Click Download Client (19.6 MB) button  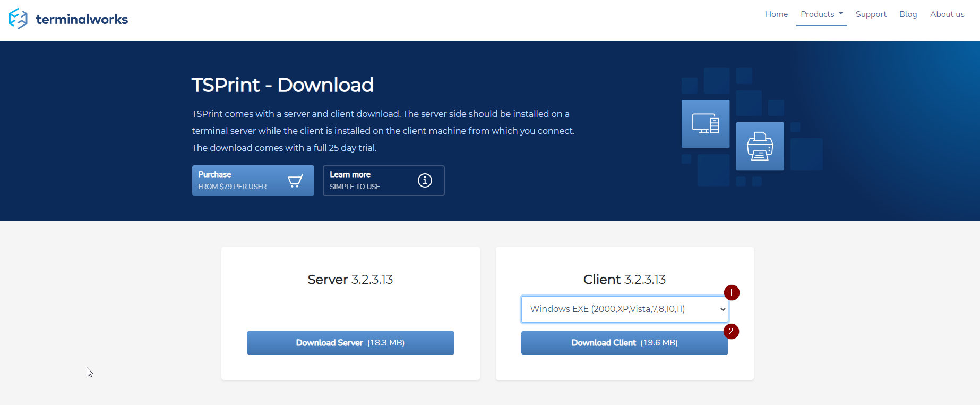click(625, 343)
